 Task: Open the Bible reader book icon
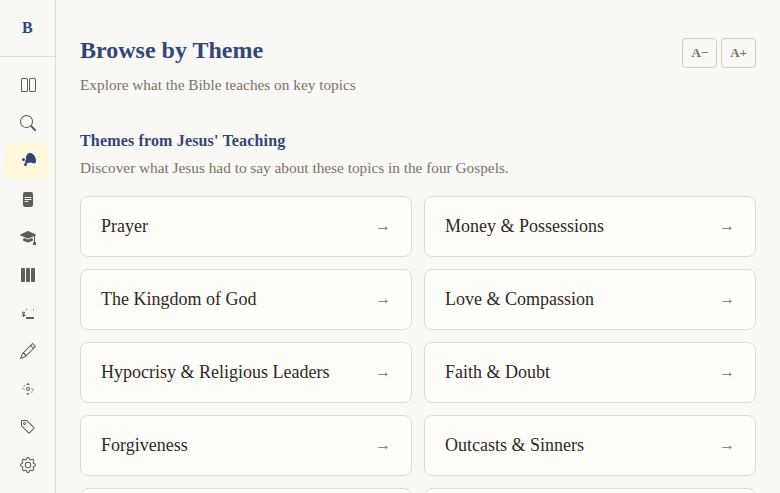(x=28, y=85)
